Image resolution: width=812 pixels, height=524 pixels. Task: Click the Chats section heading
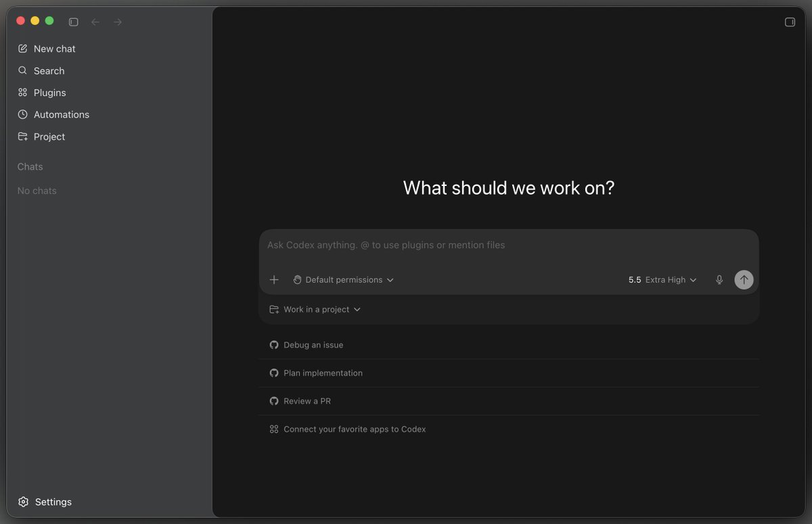(x=30, y=167)
